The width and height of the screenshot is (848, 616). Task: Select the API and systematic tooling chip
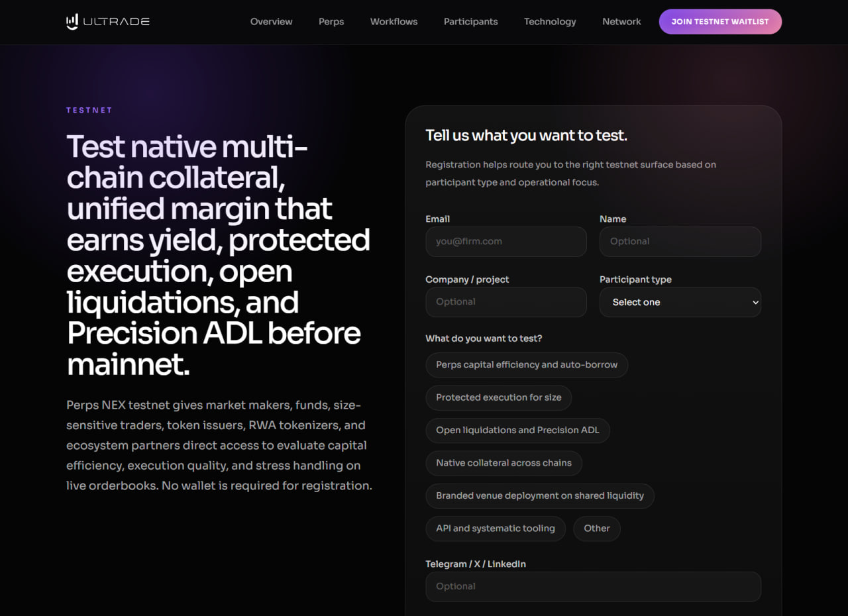point(495,529)
